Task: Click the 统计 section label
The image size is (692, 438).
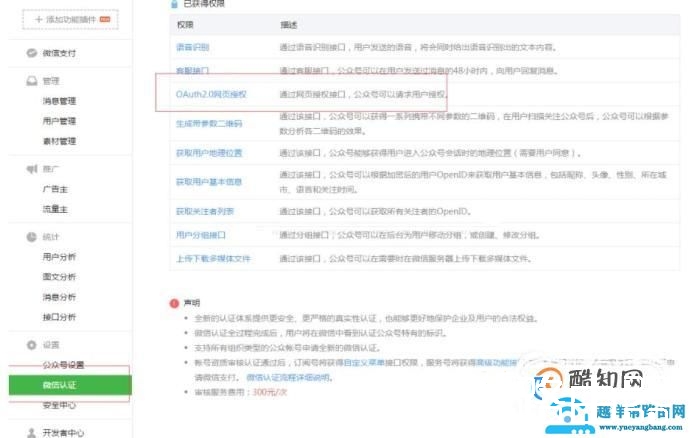Action: [x=51, y=237]
